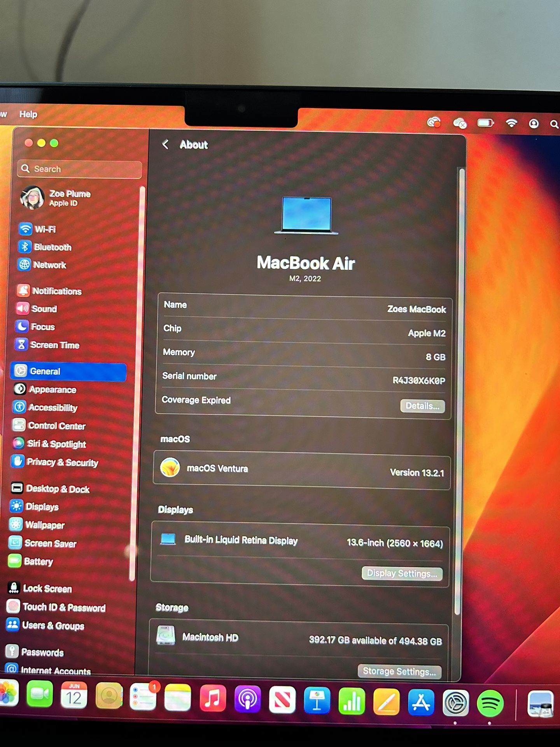Click the Creative Cloud icon in menu bar
The image size is (560, 747).
(x=434, y=123)
